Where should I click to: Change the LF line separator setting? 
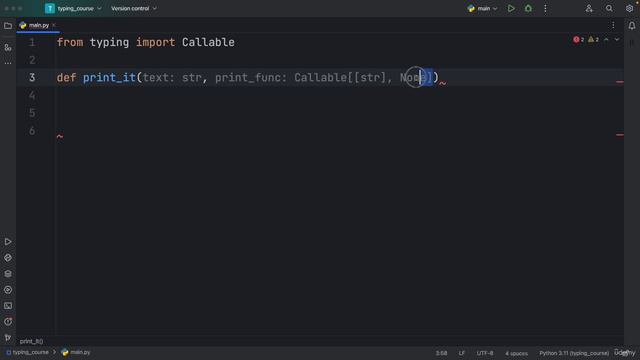click(x=462, y=353)
